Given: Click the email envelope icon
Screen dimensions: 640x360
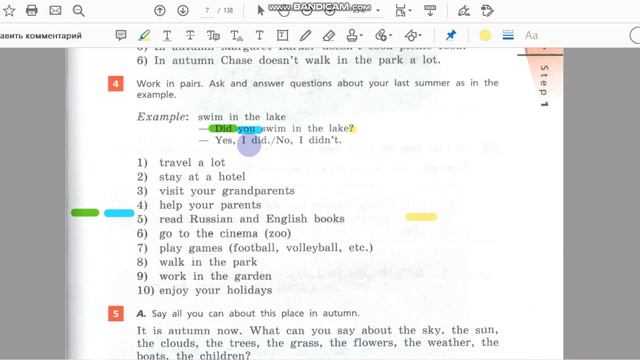Looking at the screenshot, I should [55, 10].
